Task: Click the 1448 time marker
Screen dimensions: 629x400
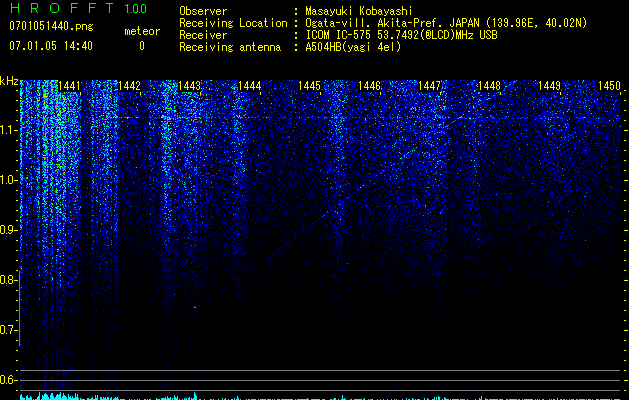Action: [489, 86]
